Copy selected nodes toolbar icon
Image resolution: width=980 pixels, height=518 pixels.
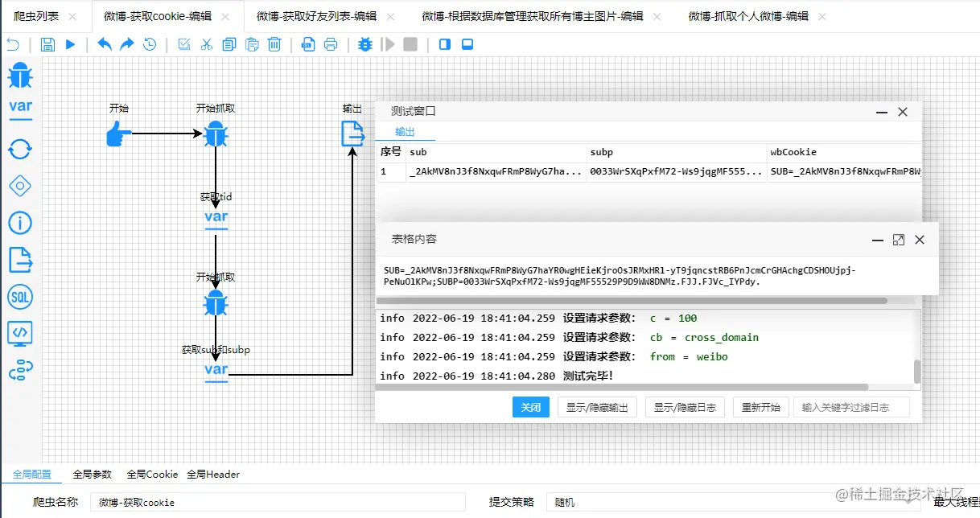click(x=229, y=44)
